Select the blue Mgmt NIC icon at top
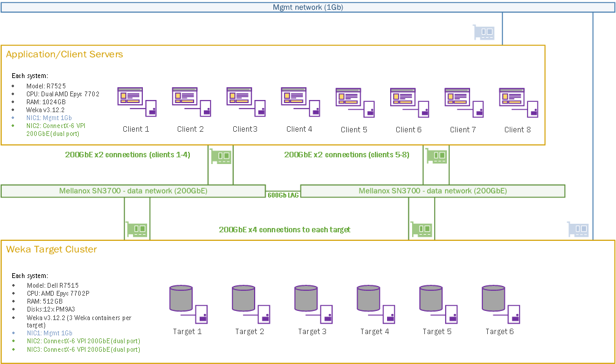 coord(484,33)
